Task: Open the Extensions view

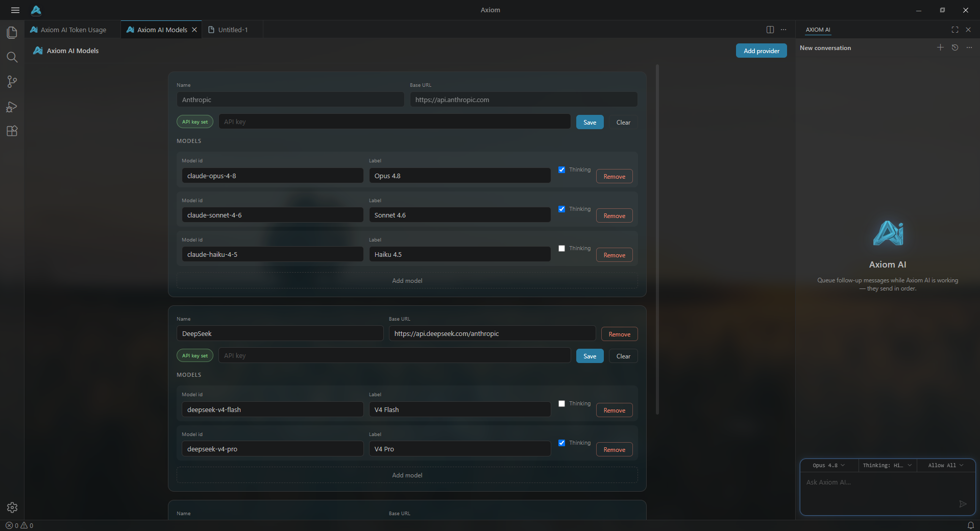Action: coord(12,131)
